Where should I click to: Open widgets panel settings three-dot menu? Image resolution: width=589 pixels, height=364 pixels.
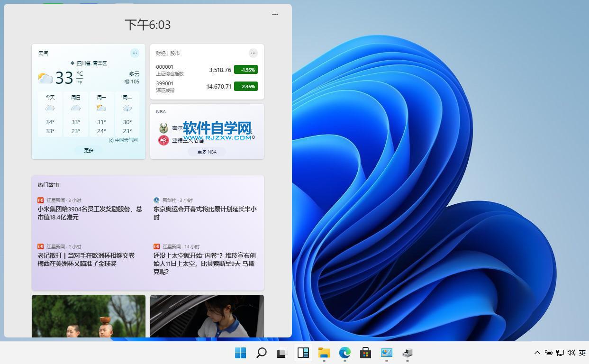click(275, 14)
